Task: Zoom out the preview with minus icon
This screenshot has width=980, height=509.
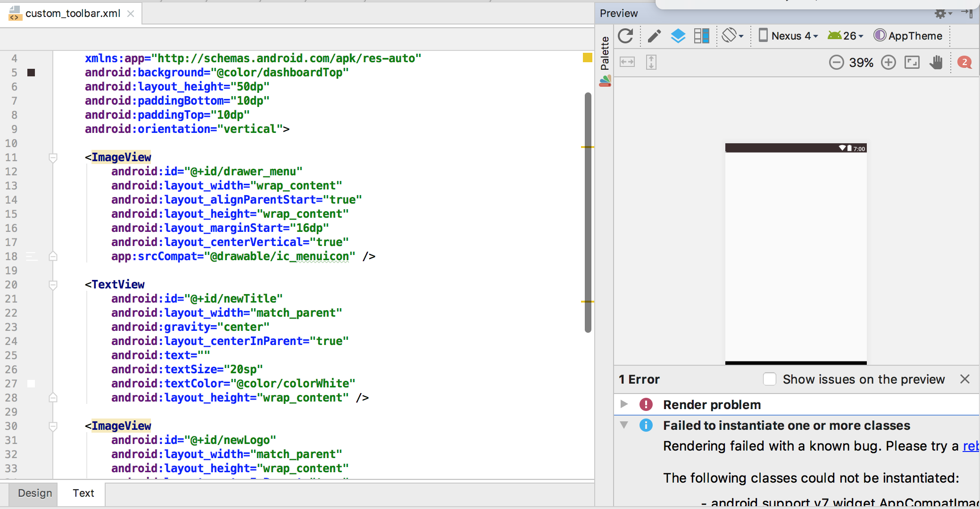Action: (x=836, y=63)
